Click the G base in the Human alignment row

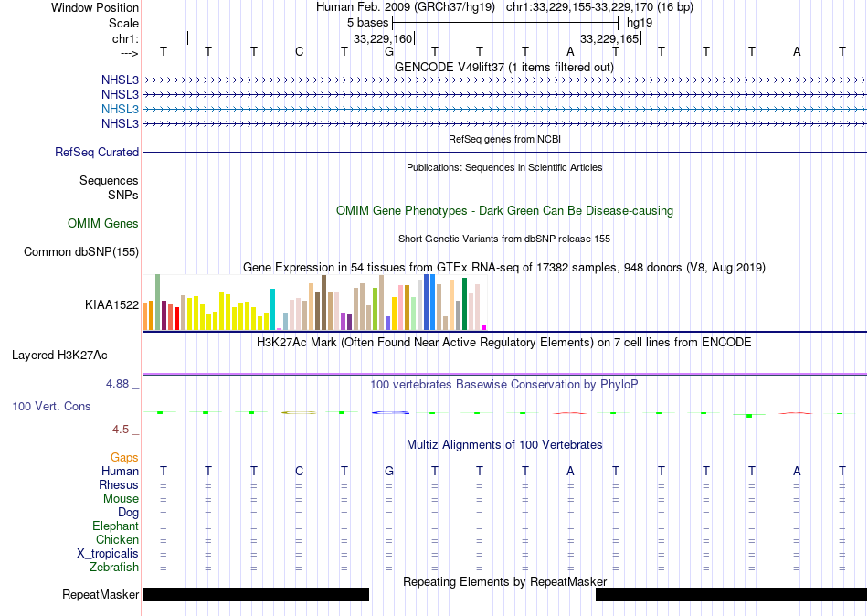(x=389, y=471)
